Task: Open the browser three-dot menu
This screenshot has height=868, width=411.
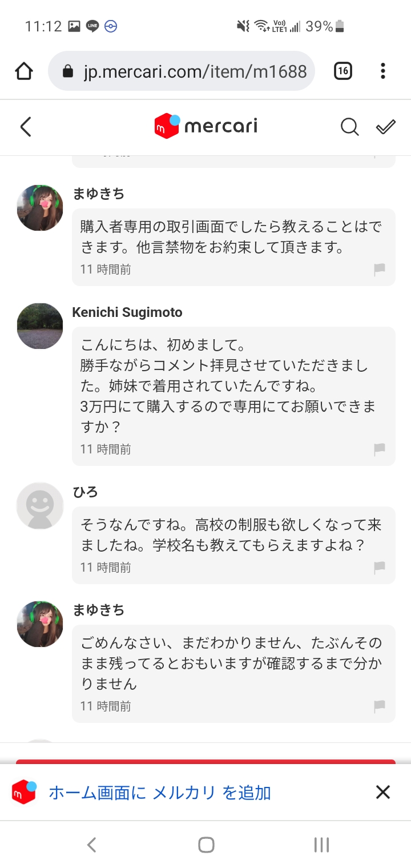Action: (x=382, y=71)
